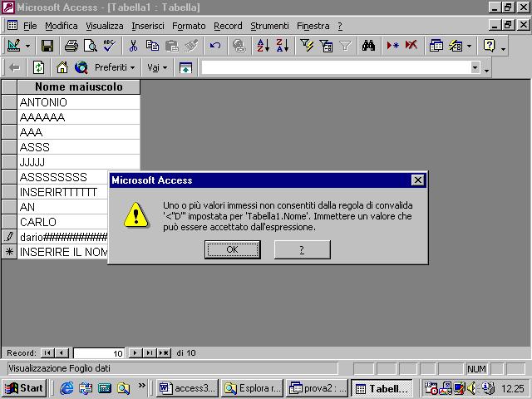The image size is (532, 399).
Task: Open the New Object dropdown arrow
Action: pos(469,47)
